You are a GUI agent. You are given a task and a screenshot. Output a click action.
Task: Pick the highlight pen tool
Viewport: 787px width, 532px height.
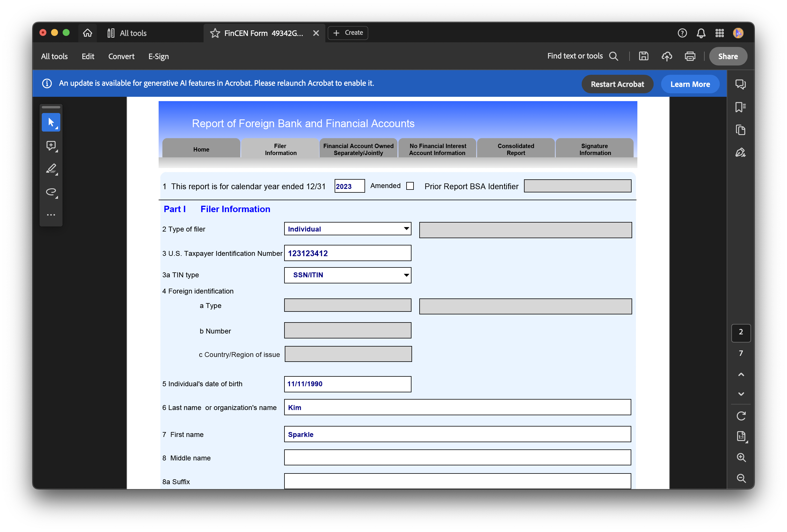51,169
